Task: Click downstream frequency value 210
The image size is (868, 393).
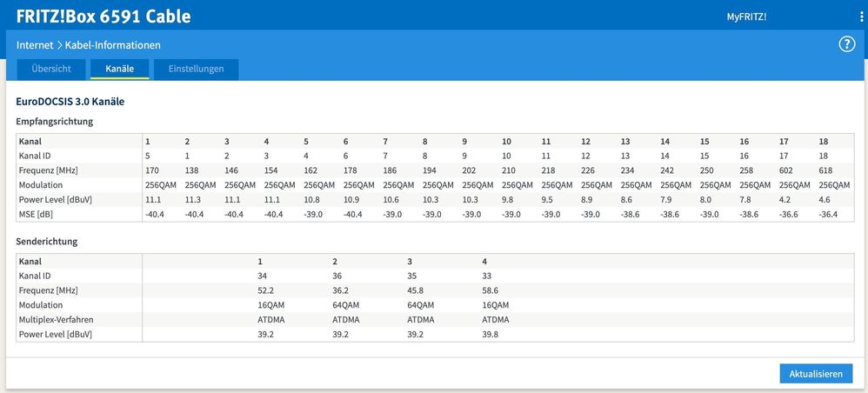Action: 509,170
